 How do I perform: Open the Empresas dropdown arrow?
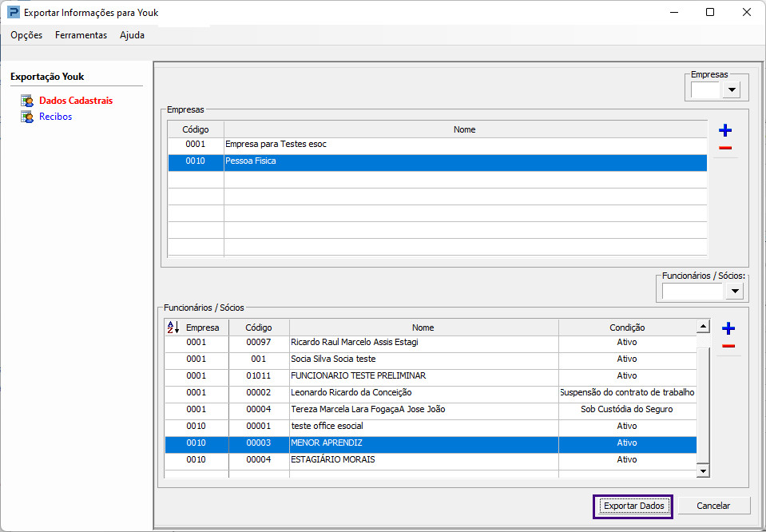tap(732, 90)
